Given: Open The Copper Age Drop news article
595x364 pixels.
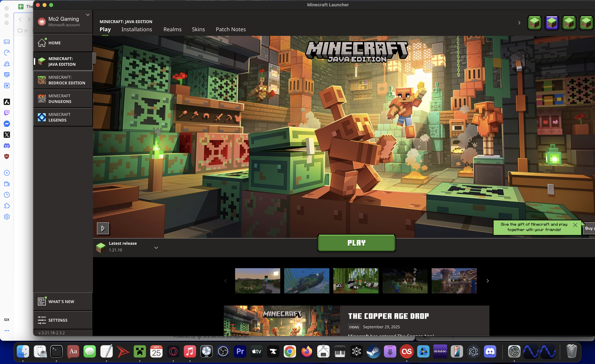Looking at the screenshot, I should pos(388,316).
